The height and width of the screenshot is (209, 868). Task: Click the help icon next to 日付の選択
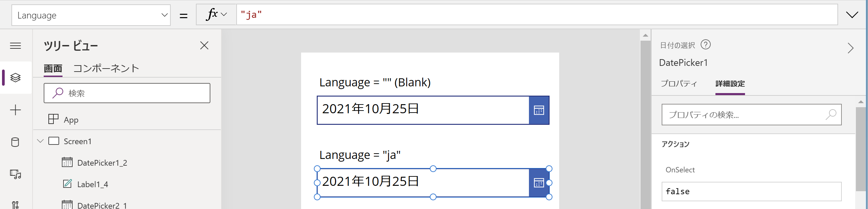(706, 44)
